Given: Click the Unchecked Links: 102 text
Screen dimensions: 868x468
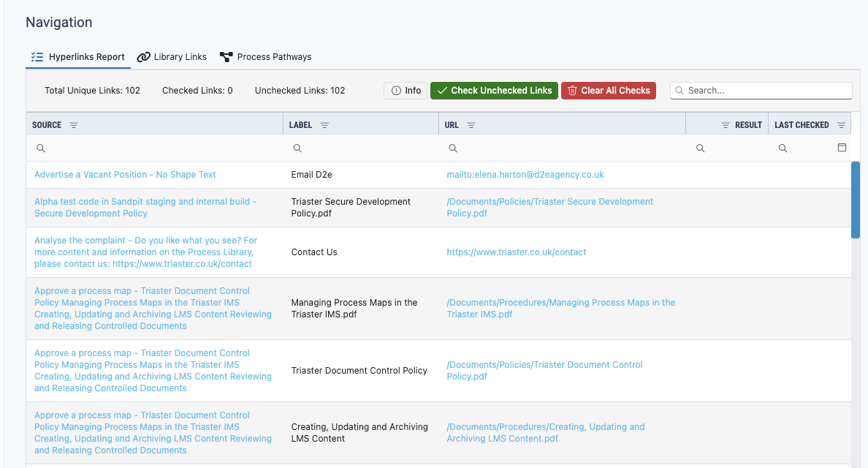Looking at the screenshot, I should click(x=300, y=91).
